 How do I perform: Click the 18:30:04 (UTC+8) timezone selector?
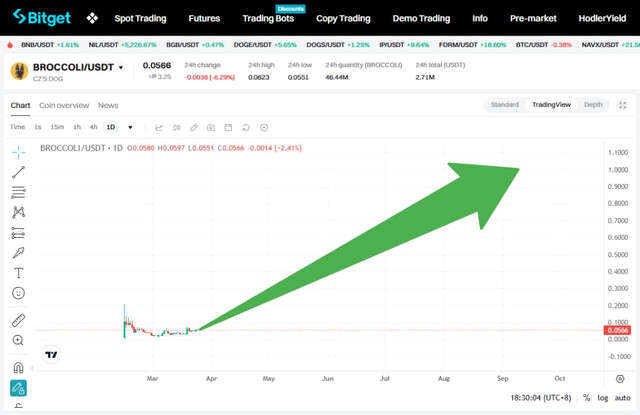click(x=540, y=398)
